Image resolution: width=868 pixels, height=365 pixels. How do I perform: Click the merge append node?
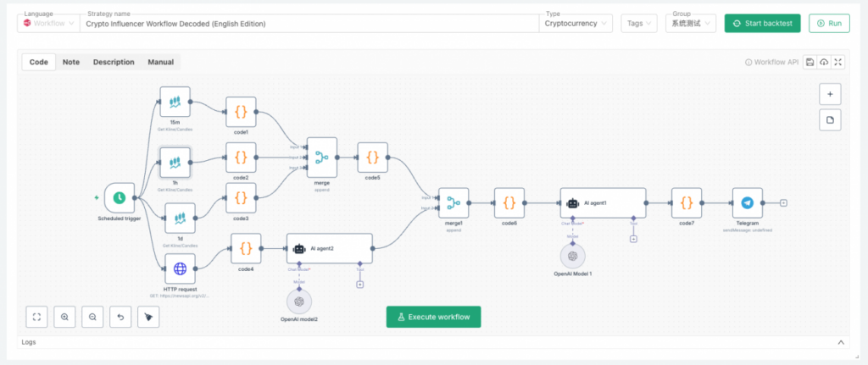[x=321, y=157]
